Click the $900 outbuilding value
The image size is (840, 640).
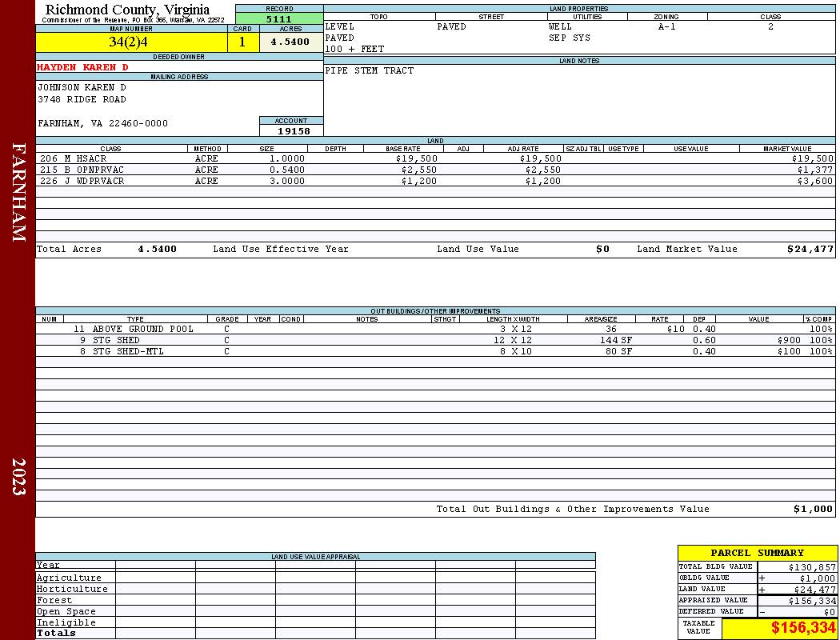point(789,340)
